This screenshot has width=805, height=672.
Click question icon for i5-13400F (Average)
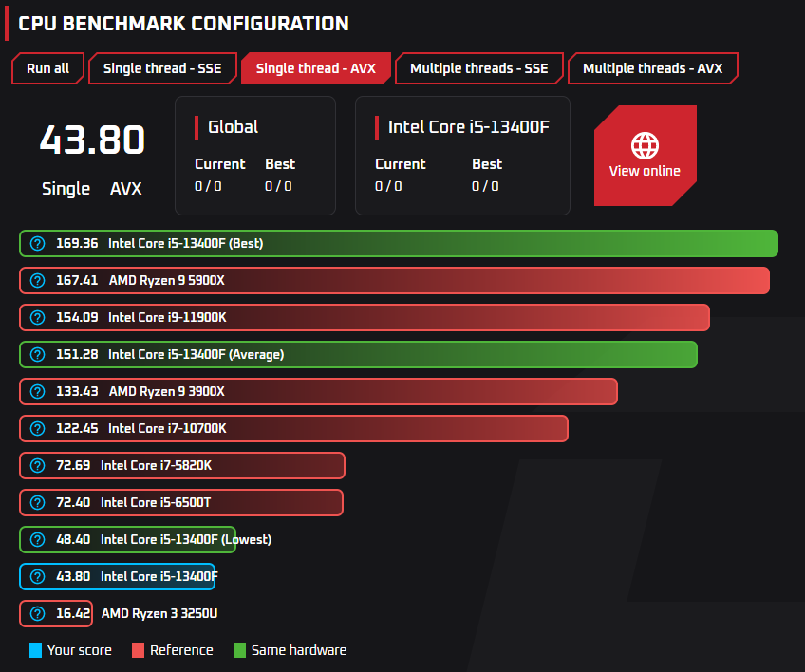click(37, 354)
